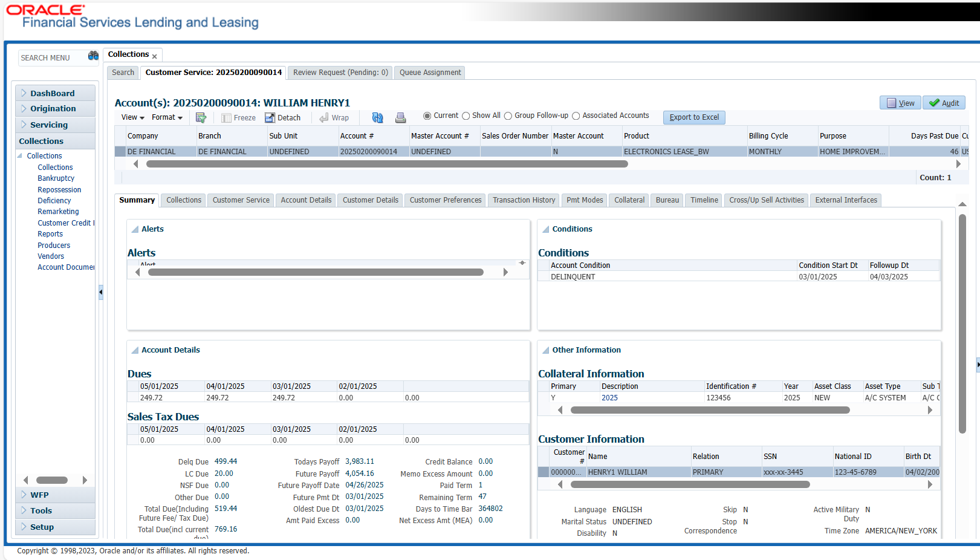The height and width of the screenshot is (560, 980).
Task: Open the Bureau sub-tab
Action: click(x=667, y=200)
